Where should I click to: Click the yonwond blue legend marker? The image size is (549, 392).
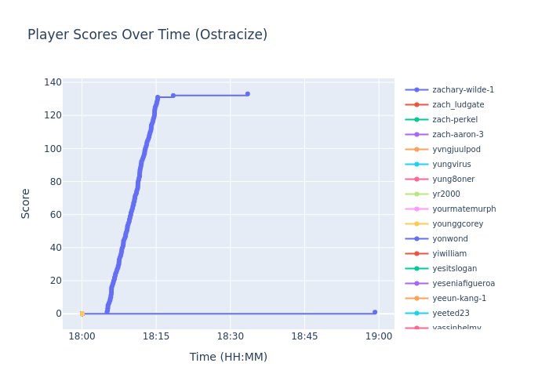416,239
